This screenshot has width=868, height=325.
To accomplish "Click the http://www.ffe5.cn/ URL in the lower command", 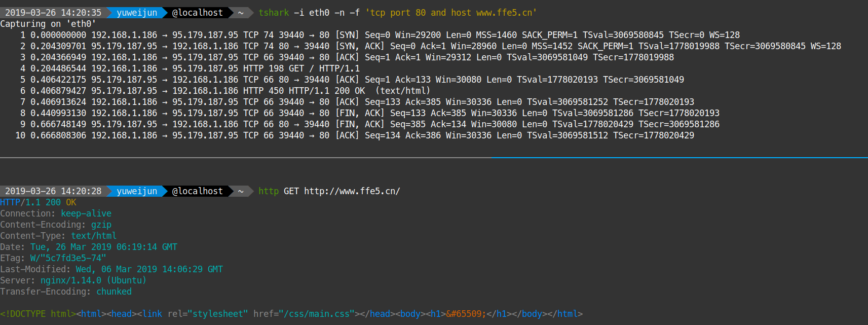I will (x=352, y=191).
